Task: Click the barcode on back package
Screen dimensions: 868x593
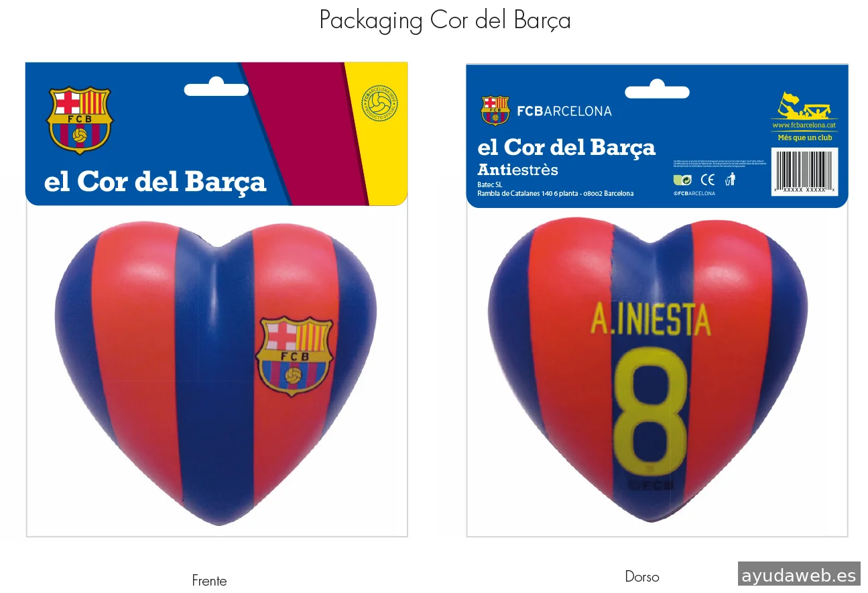Action: click(x=804, y=172)
